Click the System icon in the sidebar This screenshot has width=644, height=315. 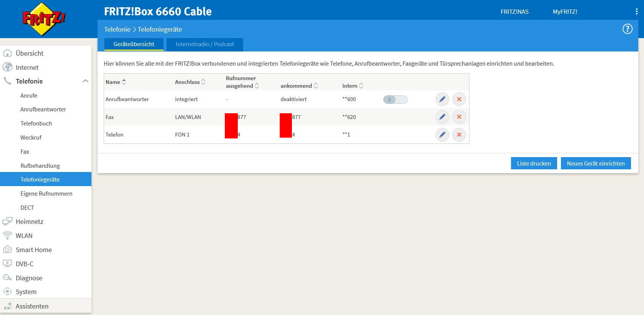point(7,291)
